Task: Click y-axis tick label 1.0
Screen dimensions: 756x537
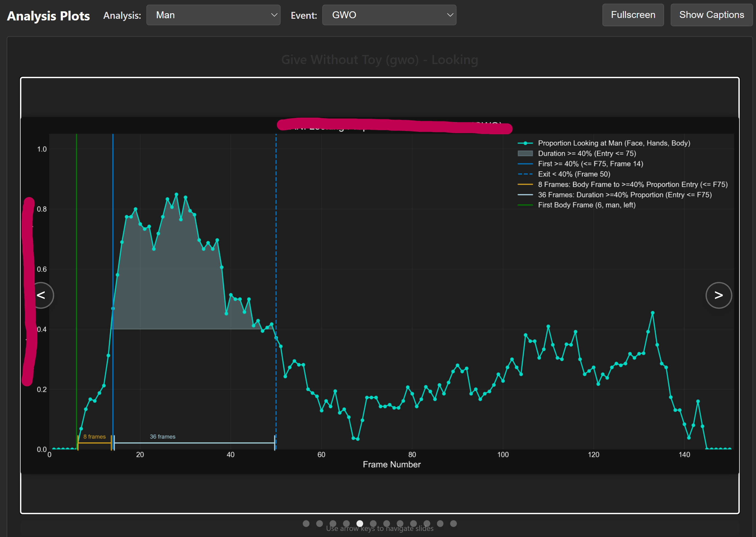Action: click(x=42, y=149)
